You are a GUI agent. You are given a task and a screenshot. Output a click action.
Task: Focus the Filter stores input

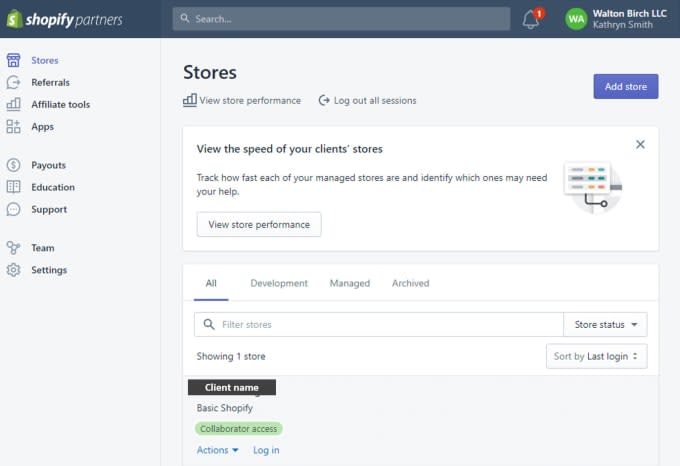pyautogui.click(x=379, y=324)
